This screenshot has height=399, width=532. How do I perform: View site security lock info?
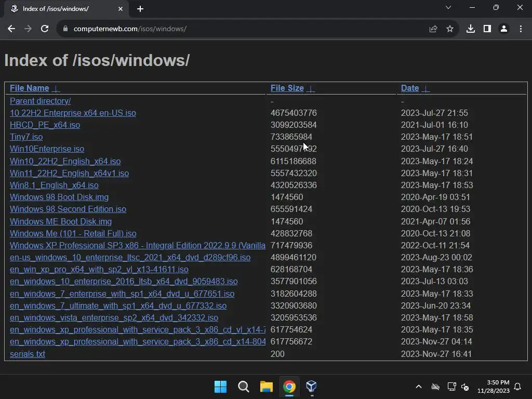[x=65, y=29]
